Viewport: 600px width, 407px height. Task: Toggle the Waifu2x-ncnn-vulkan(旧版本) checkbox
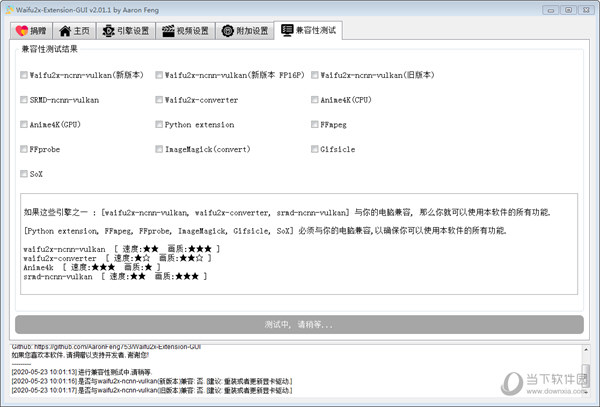315,75
